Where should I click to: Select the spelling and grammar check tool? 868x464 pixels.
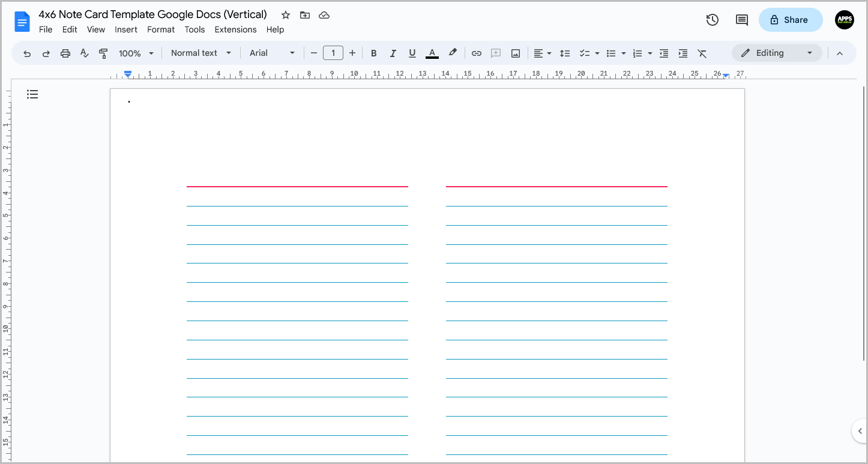pos(84,53)
